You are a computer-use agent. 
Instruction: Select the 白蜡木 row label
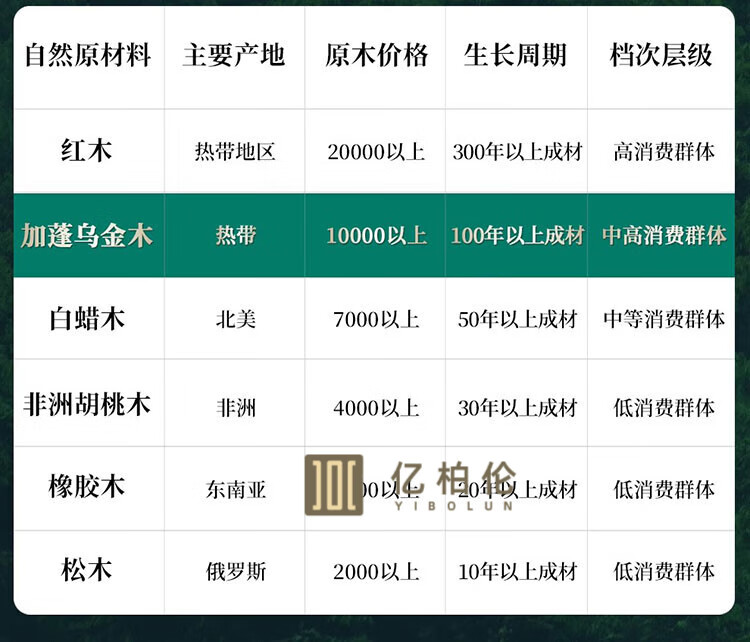(x=87, y=319)
